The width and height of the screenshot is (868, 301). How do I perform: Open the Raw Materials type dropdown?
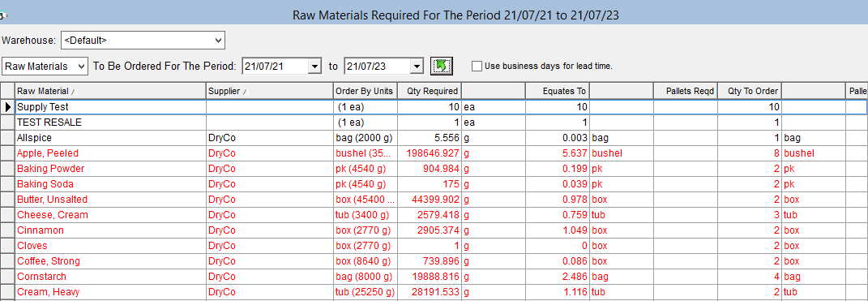[82, 66]
